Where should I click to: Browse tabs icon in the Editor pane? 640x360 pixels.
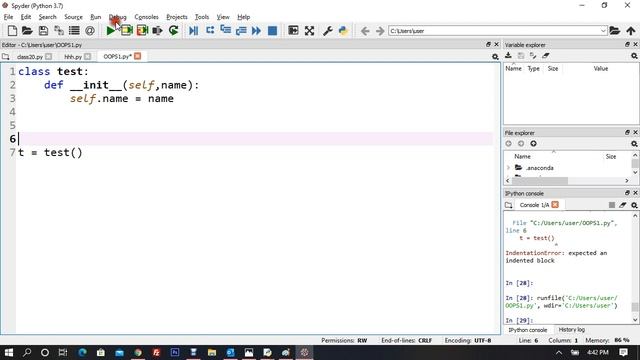pyautogui.click(x=6, y=57)
